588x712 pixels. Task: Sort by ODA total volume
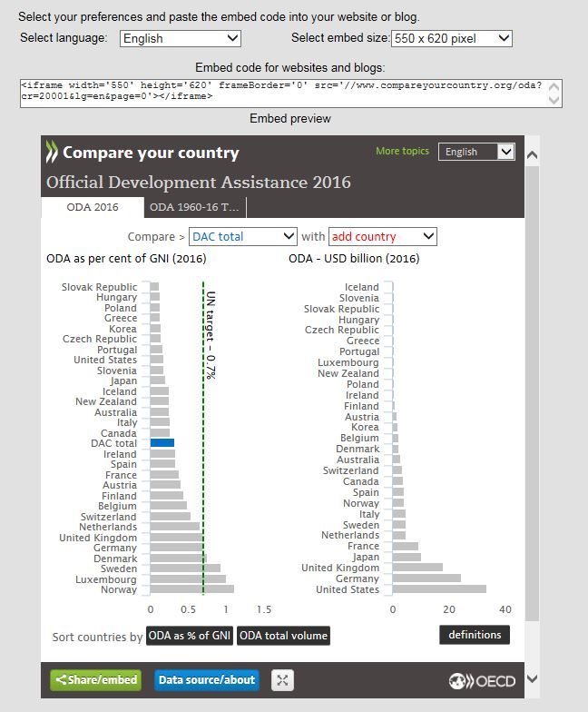283,636
